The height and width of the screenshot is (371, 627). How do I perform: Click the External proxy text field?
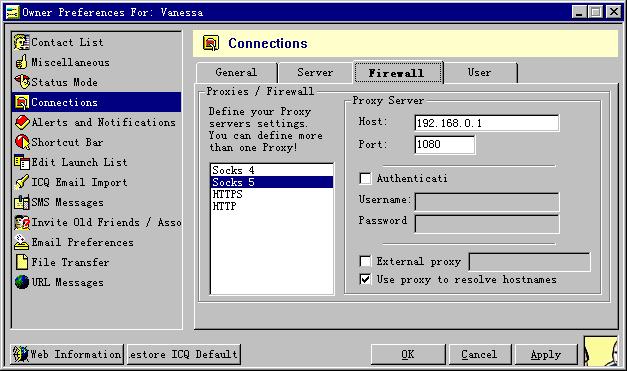pyautogui.click(x=529, y=262)
